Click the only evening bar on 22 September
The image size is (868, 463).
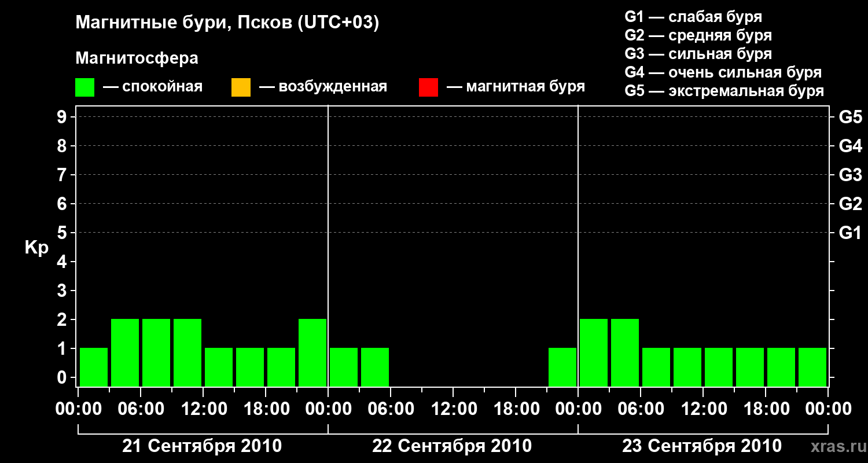click(x=562, y=367)
